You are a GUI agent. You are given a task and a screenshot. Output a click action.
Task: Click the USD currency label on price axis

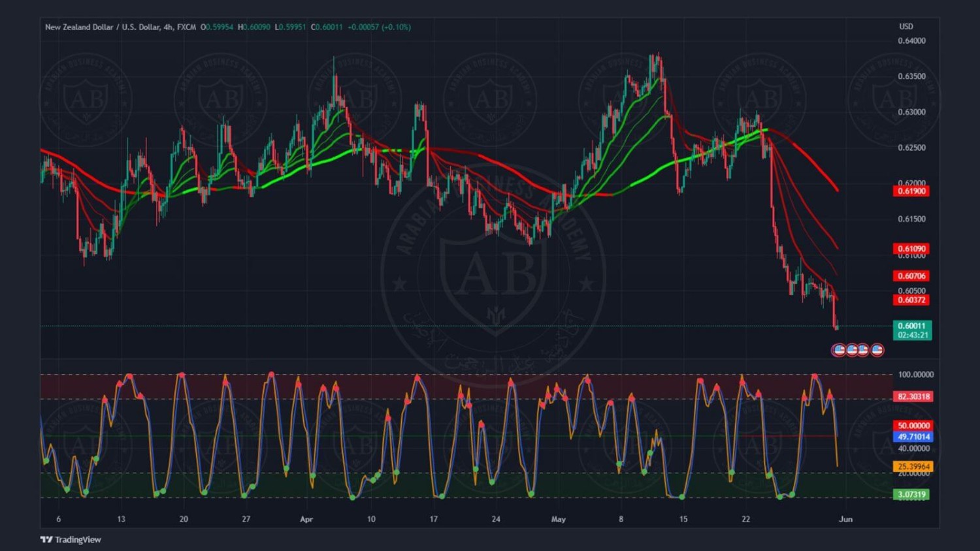pos(906,27)
